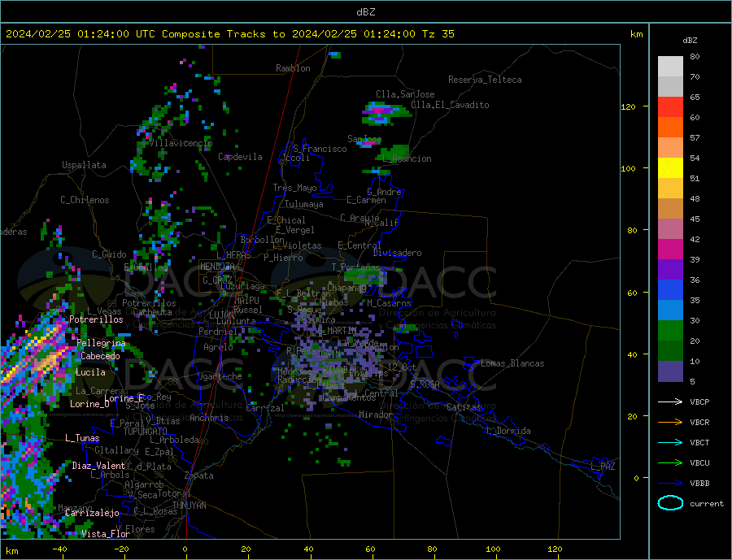Click the '-20' tick label on the bottom axis

click(x=121, y=549)
